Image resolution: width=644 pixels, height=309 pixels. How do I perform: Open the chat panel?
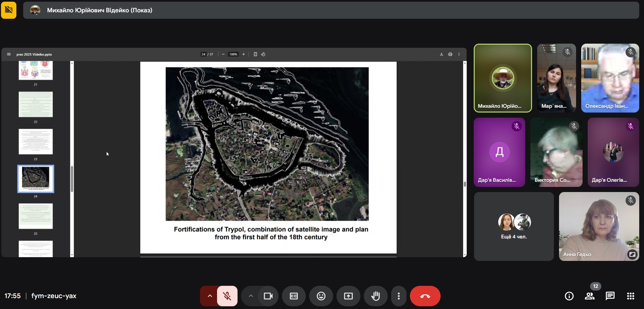pos(610,296)
